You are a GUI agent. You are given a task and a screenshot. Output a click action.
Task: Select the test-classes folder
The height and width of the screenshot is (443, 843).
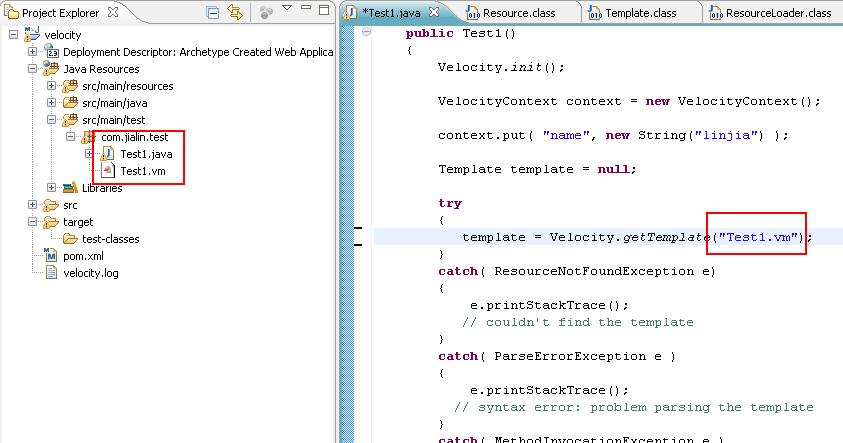click(x=110, y=239)
